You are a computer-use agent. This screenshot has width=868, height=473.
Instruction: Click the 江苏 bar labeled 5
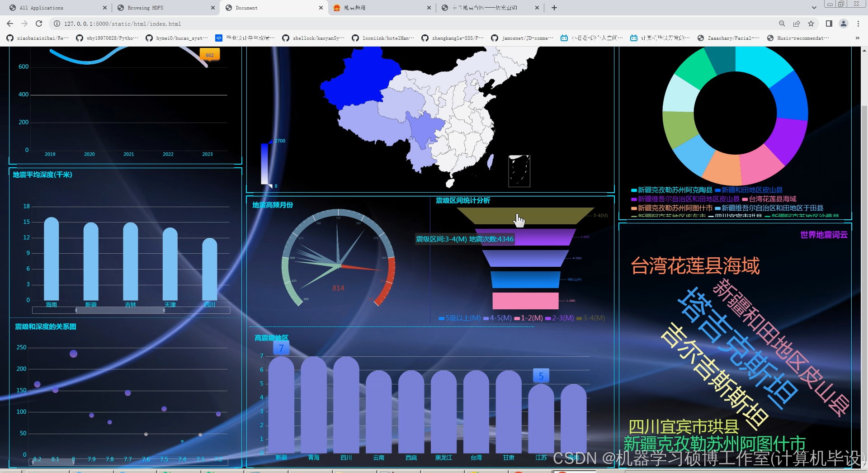(x=541, y=418)
